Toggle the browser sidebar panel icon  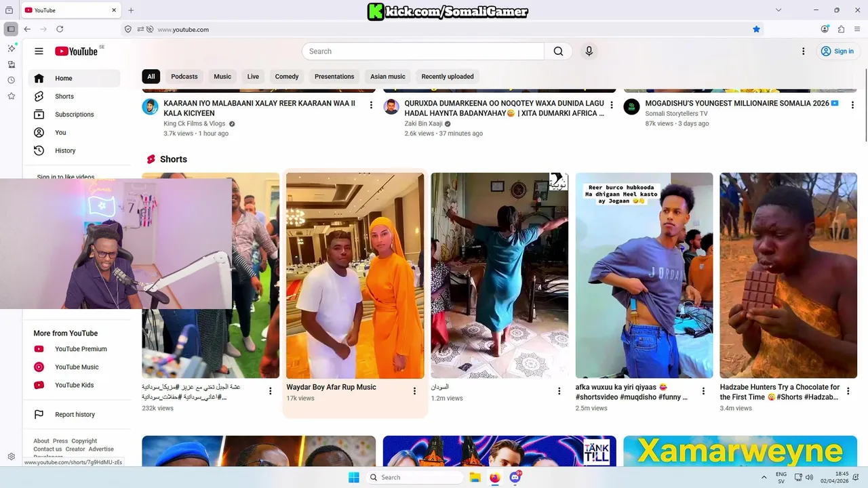tap(11, 29)
